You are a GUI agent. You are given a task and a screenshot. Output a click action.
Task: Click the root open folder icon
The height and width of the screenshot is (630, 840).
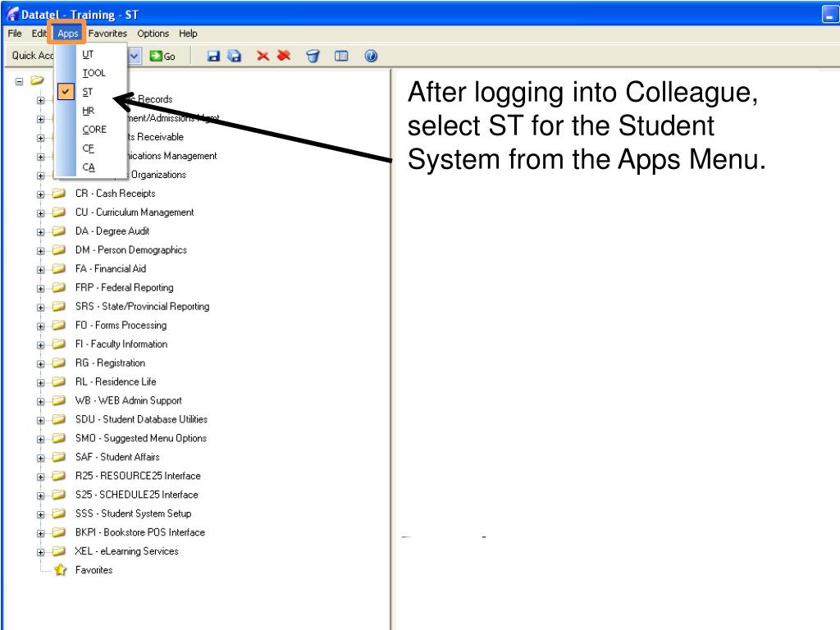pyautogui.click(x=37, y=80)
